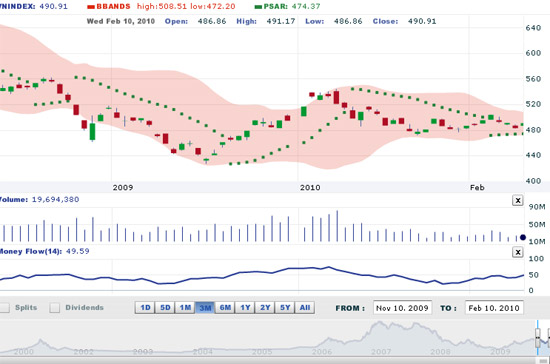Click the Feb label on time axis
The image size is (550, 364).
477,188
